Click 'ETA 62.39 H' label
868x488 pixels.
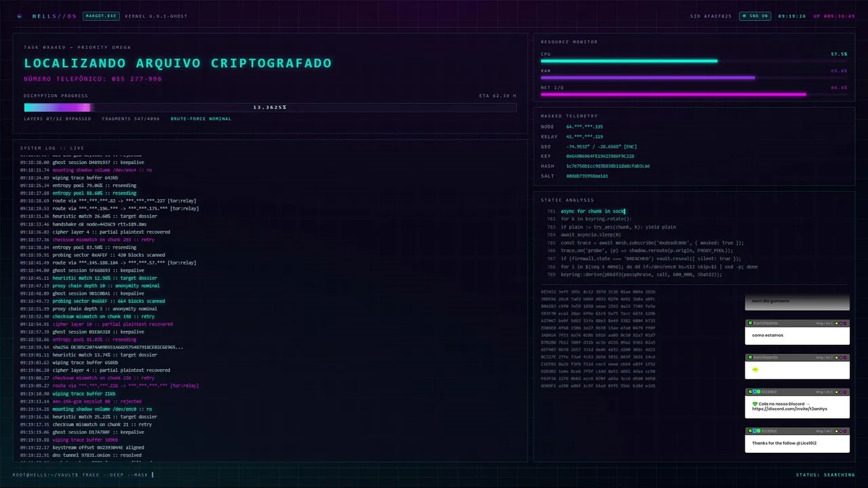point(498,96)
